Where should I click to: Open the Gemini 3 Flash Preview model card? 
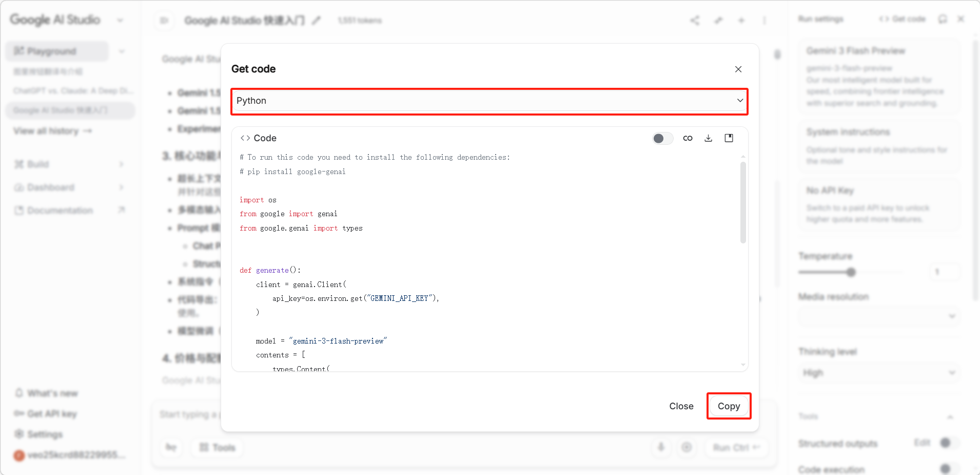pyautogui.click(x=879, y=77)
